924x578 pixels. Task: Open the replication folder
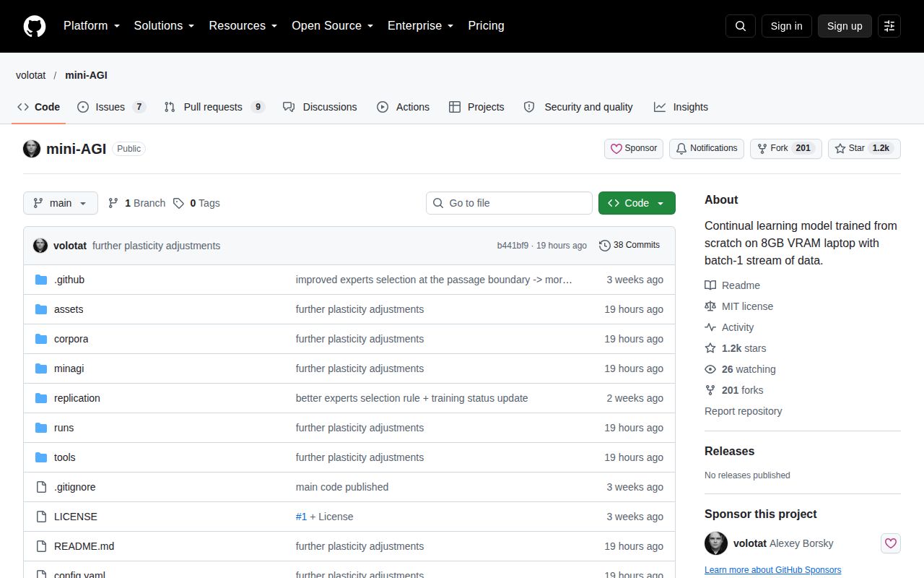coord(77,398)
